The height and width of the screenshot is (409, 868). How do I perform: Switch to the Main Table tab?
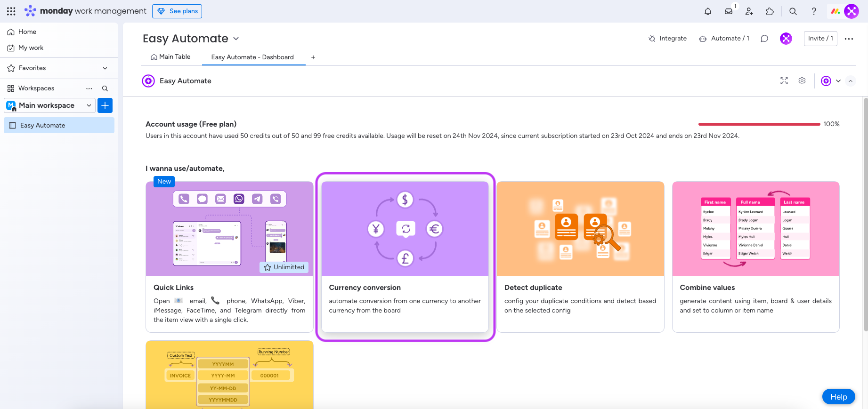170,57
